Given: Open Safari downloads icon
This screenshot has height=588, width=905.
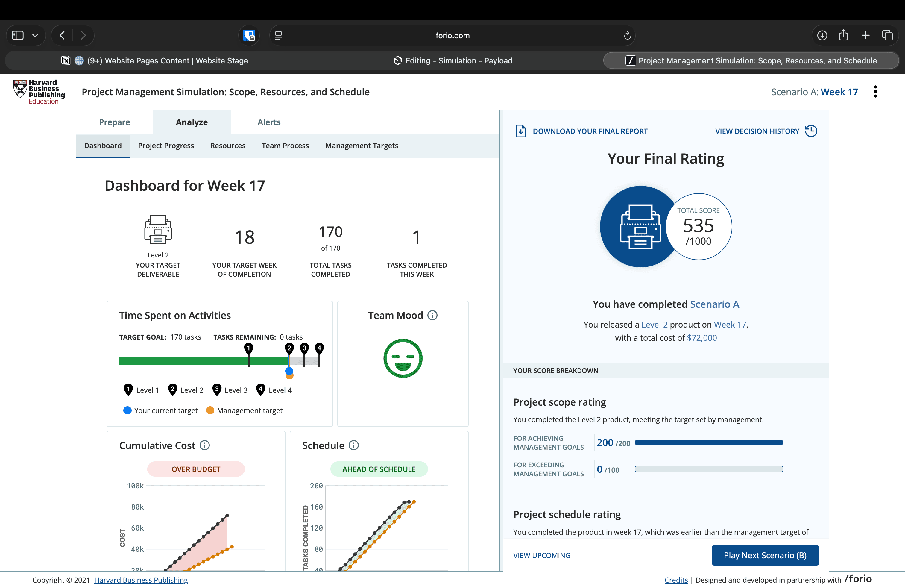Looking at the screenshot, I should point(822,35).
